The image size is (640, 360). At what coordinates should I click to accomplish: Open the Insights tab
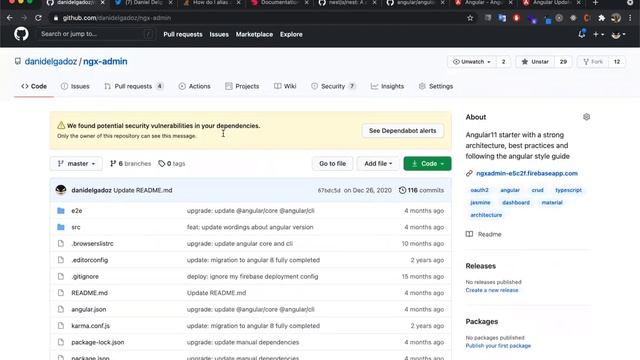[x=387, y=86]
